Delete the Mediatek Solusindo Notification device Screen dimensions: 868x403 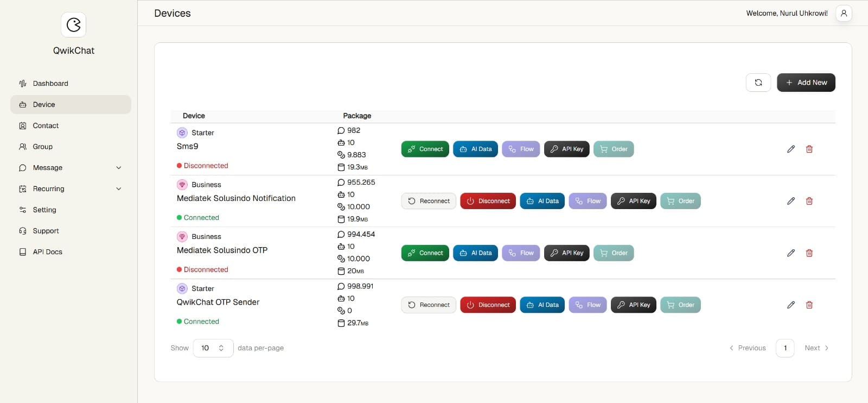(x=809, y=201)
